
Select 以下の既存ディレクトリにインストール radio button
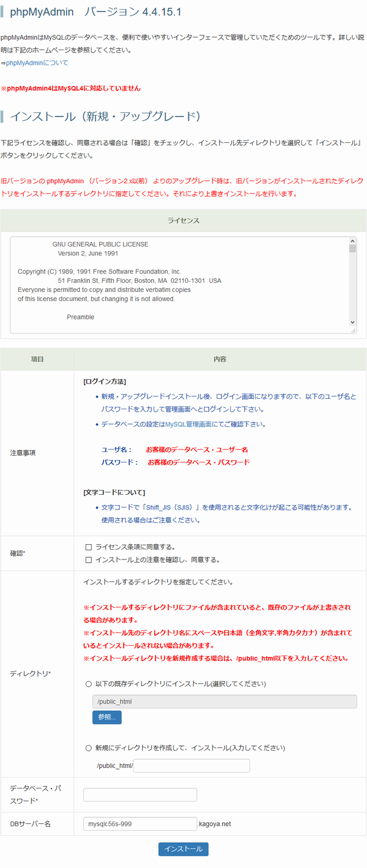(x=89, y=684)
